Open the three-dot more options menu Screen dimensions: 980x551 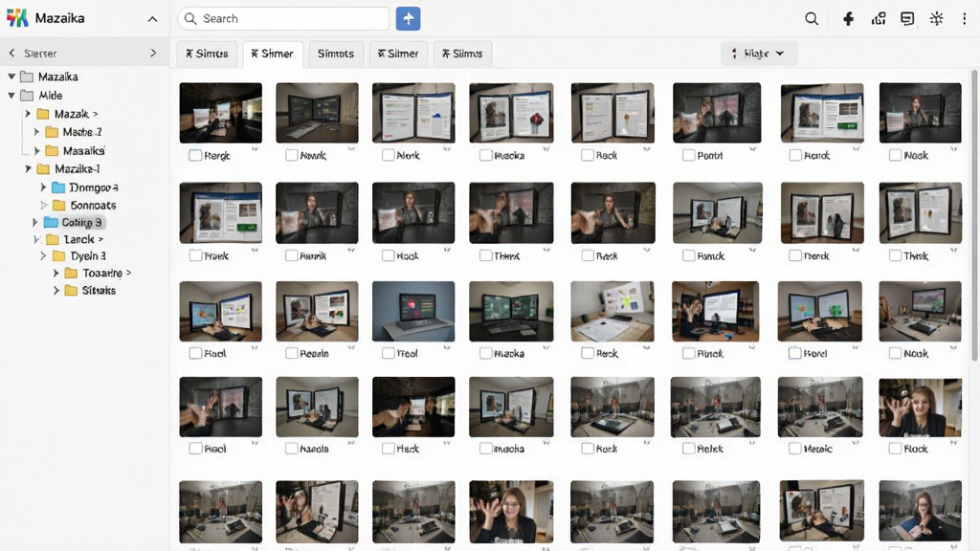[x=965, y=19]
